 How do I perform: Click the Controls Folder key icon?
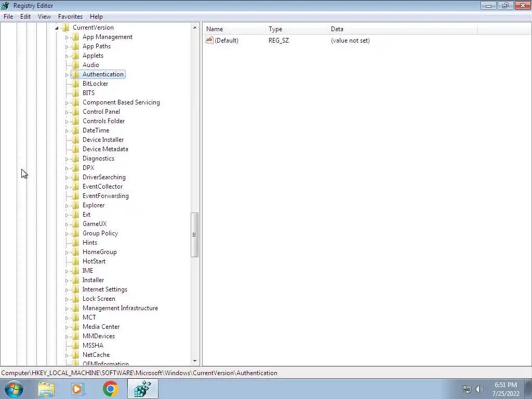(x=76, y=121)
